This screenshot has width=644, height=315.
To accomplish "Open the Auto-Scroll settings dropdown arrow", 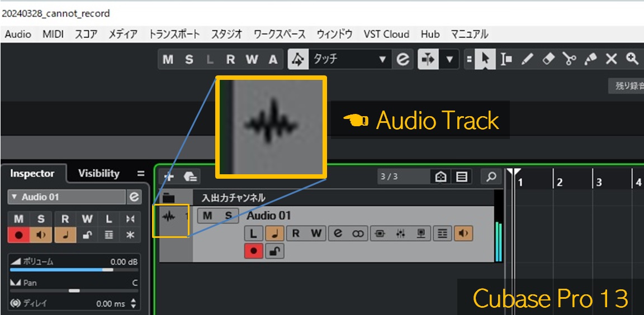I will 449,59.
